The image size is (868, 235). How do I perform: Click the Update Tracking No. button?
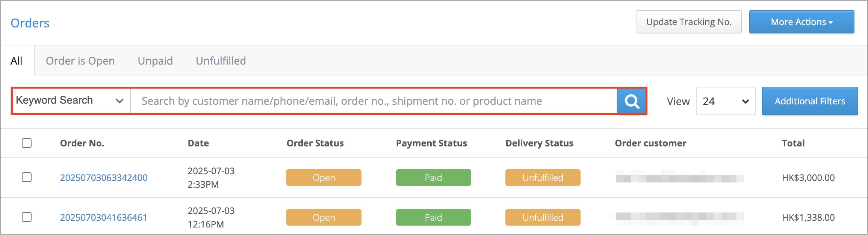689,22
